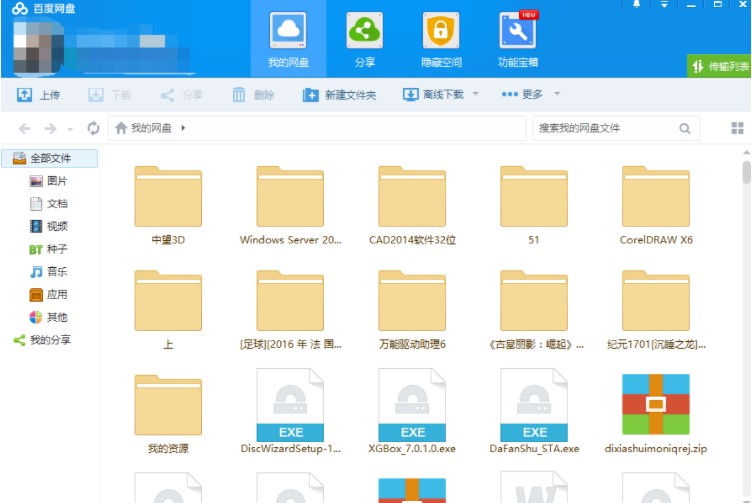Select the folder named 上
The image size is (752, 503).
[168, 311]
